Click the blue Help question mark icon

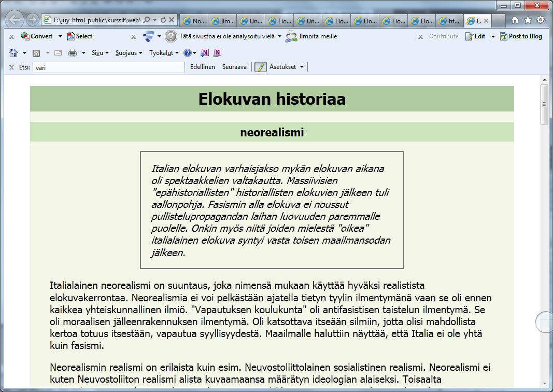187,53
